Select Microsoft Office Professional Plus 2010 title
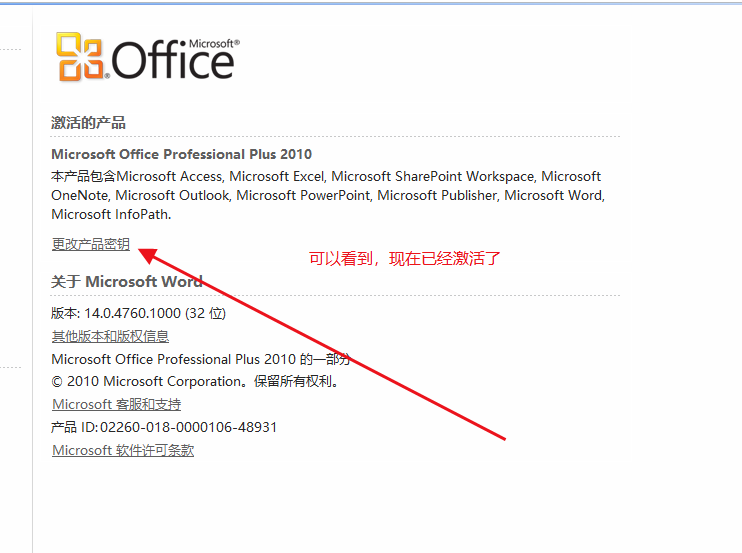The image size is (742, 553). pyautogui.click(x=182, y=154)
